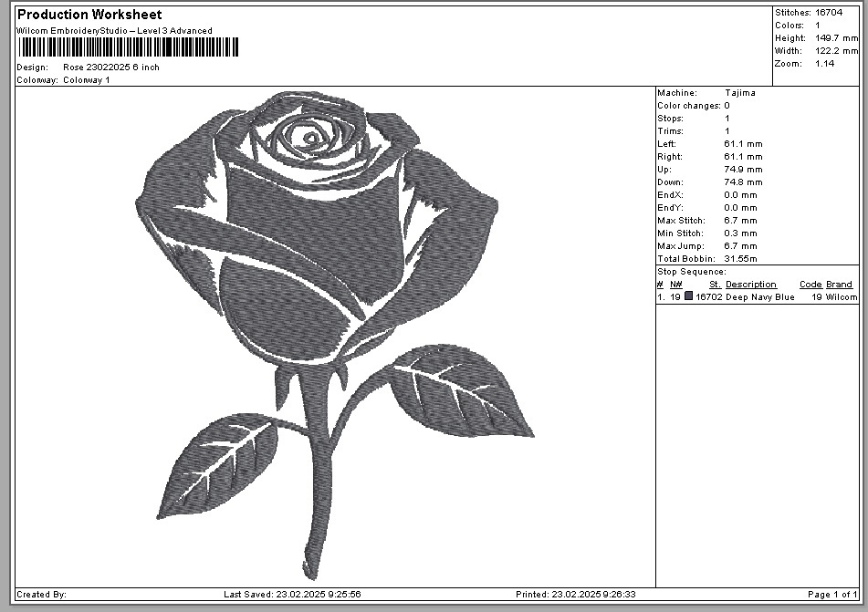Click the Printed timestamp in the footer
This screenshot has width=868, height=612.
point(575,595)
